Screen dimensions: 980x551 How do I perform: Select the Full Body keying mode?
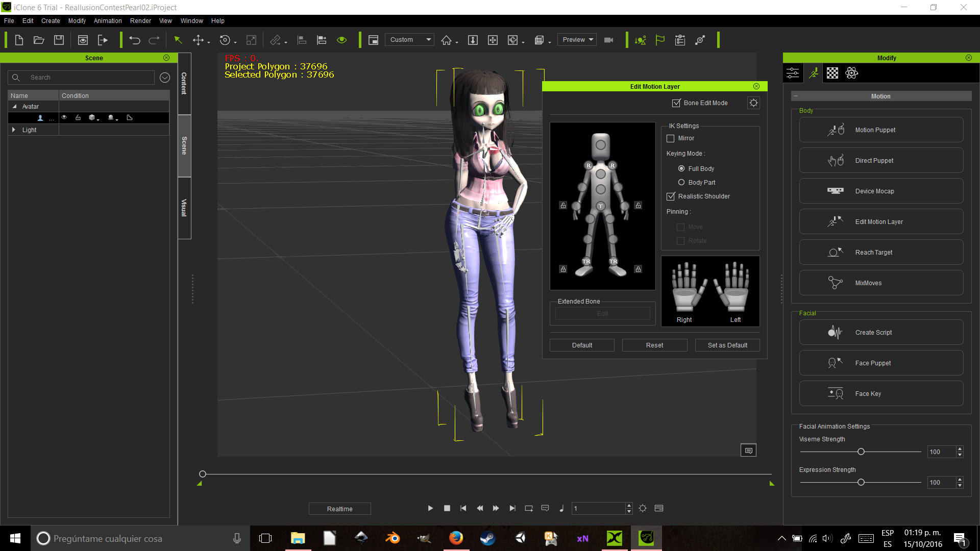(x=681, y=168)
